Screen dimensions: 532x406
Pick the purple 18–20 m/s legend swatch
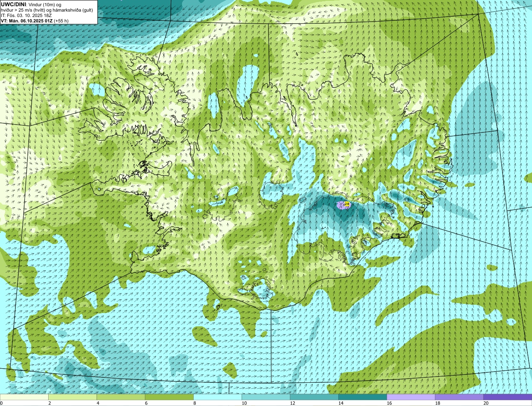[459, 397]
